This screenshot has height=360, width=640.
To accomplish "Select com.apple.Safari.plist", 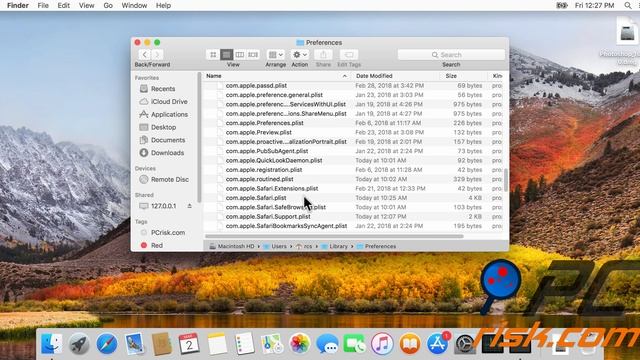I will point(256,198).
